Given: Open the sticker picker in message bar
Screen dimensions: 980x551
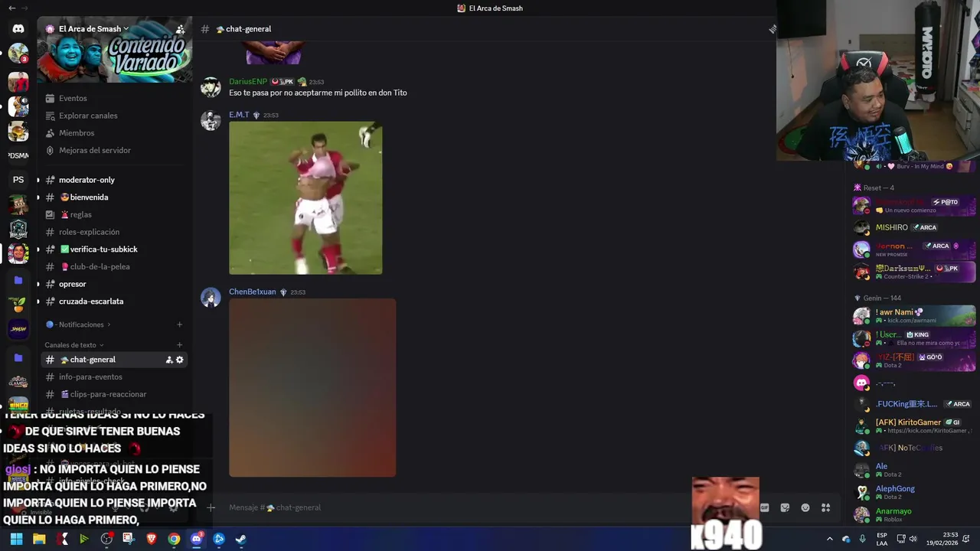Looking at the screenshot, I should [785, 507].
